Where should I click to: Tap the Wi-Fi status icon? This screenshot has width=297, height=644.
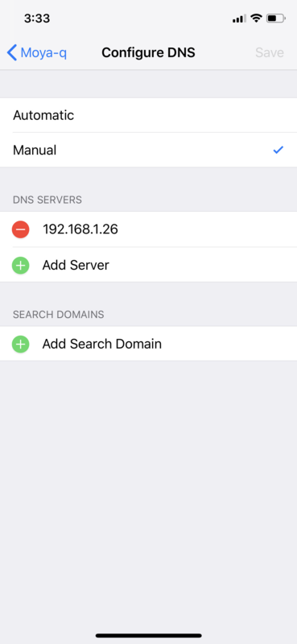click(x=256, y=18)
